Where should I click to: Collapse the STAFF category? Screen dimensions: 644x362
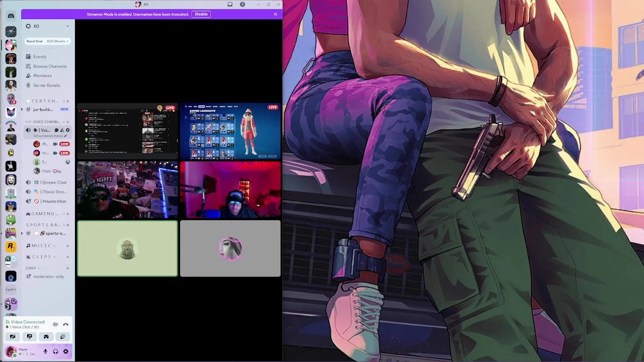[x=33, y=268]
